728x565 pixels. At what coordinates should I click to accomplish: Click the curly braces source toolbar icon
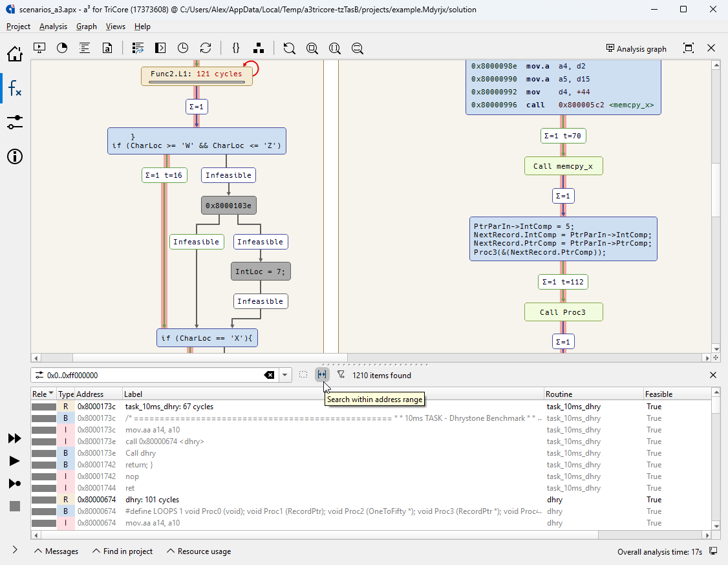236,48
